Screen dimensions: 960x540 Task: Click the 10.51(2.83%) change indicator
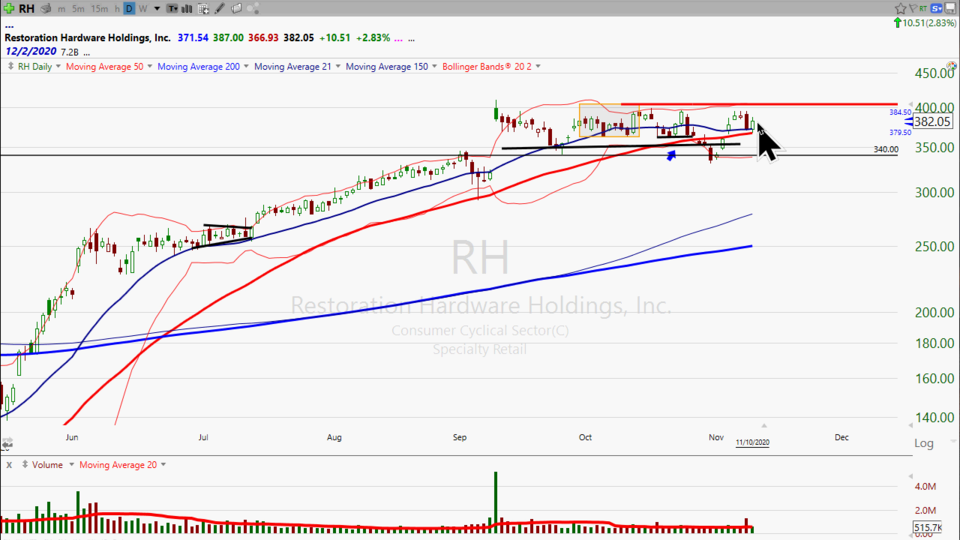(x=924, y=23)
